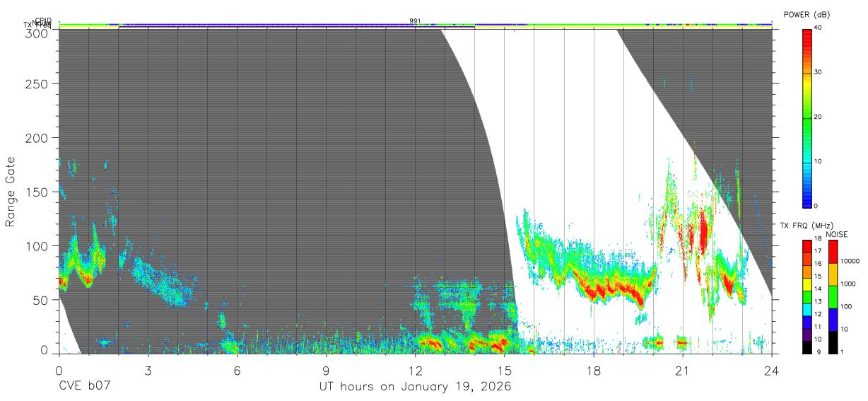
Task: Click the y-axis tick label 100
Action: pyautogui.click(x=36, y=245)
